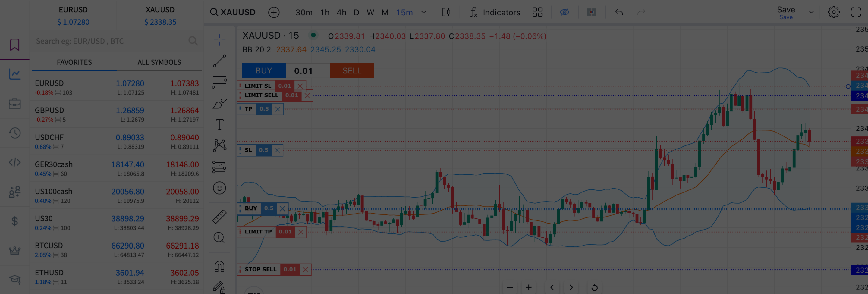Select the trend line drawing tool

219,61
